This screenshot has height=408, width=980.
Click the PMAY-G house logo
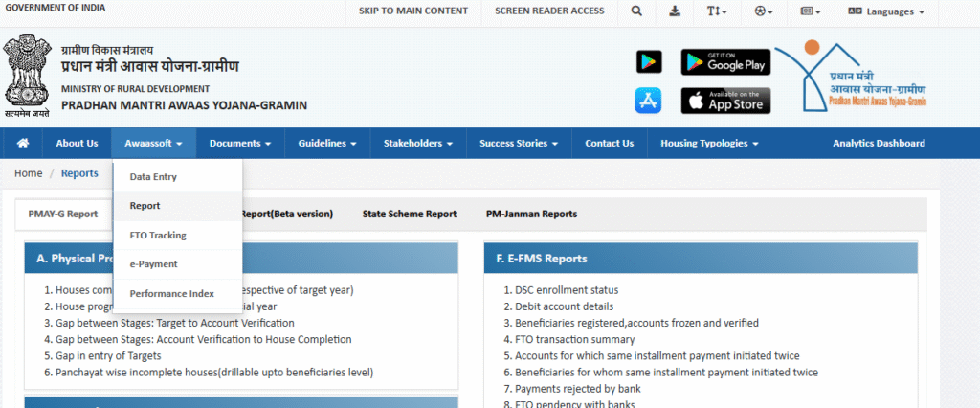pos(853,77)
